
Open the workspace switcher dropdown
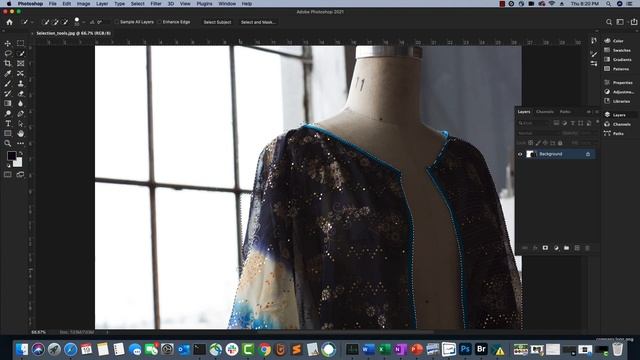(620, 22)
